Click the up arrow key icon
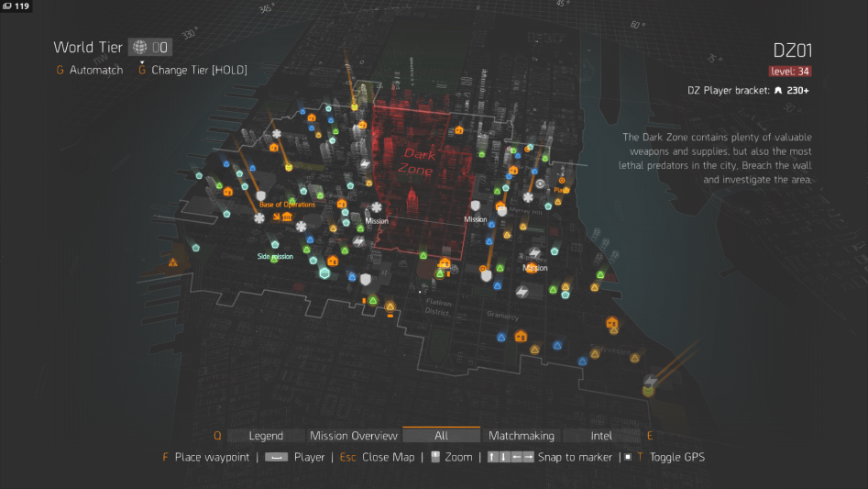868x489 pixels. tap(492, 457)
